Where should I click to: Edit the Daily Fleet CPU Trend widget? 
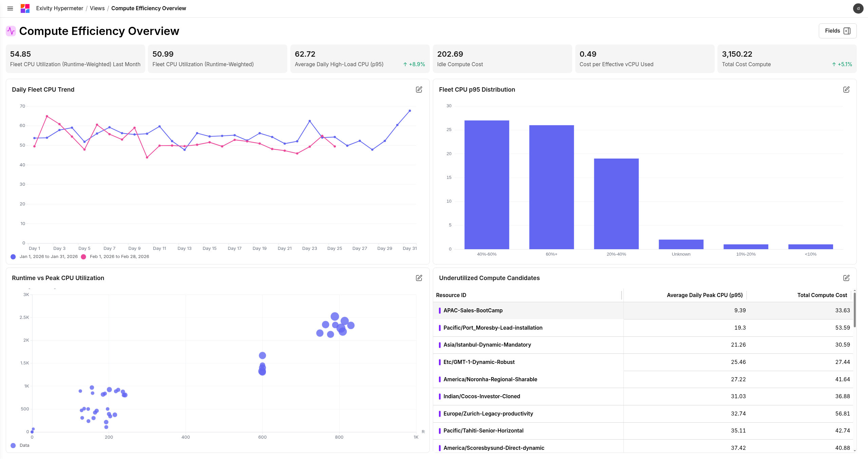(x=419, y=90)
